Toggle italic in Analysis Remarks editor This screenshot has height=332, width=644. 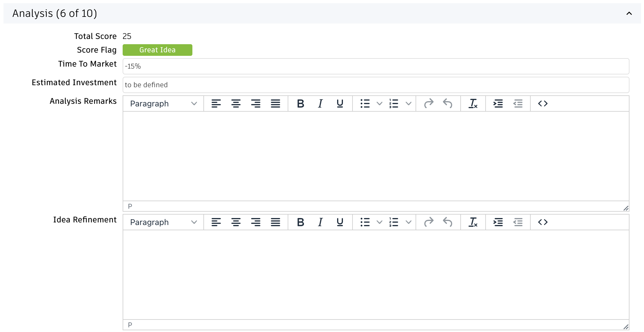point(320,103)
